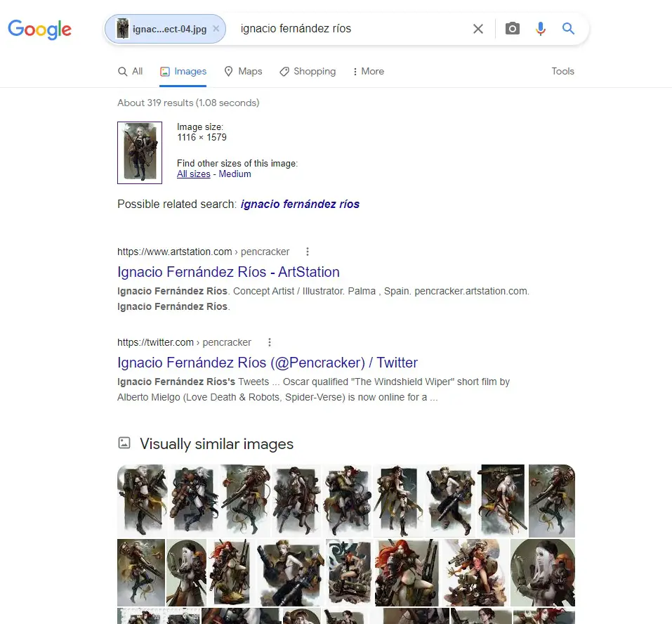672x624 pixels.
Task: Remove the uploaded image chip from search
Action: (x=216, y=28)
